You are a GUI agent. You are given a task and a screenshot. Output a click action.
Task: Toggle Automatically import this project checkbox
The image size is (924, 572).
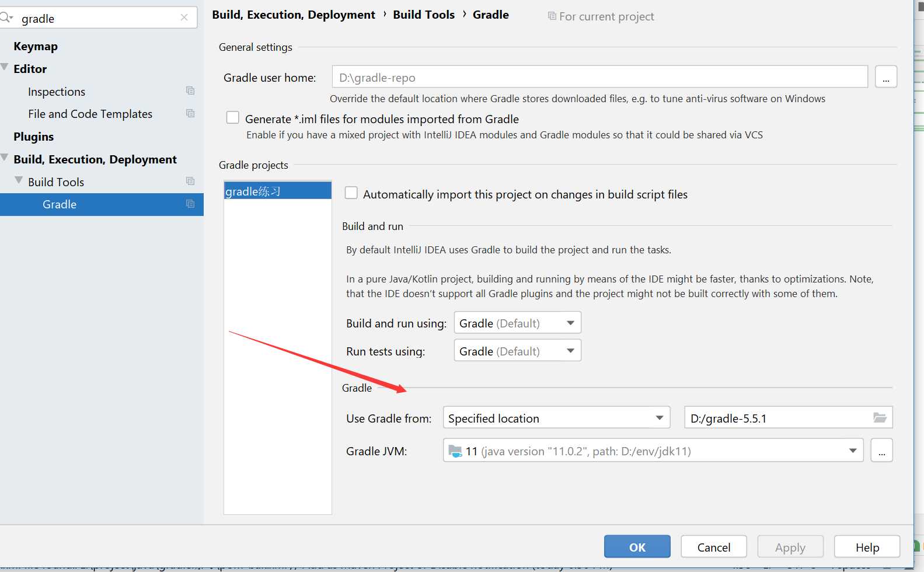pyautogui.click(x=351, y=193)
